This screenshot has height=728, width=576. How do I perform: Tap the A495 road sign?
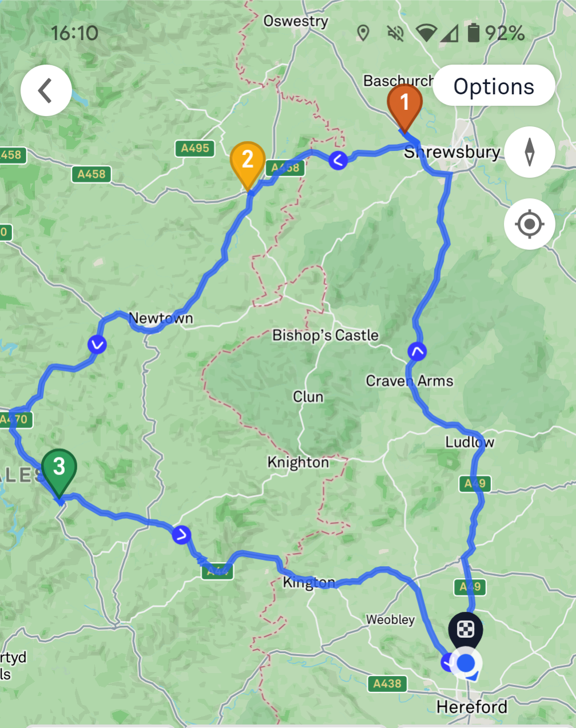[195, 148]
